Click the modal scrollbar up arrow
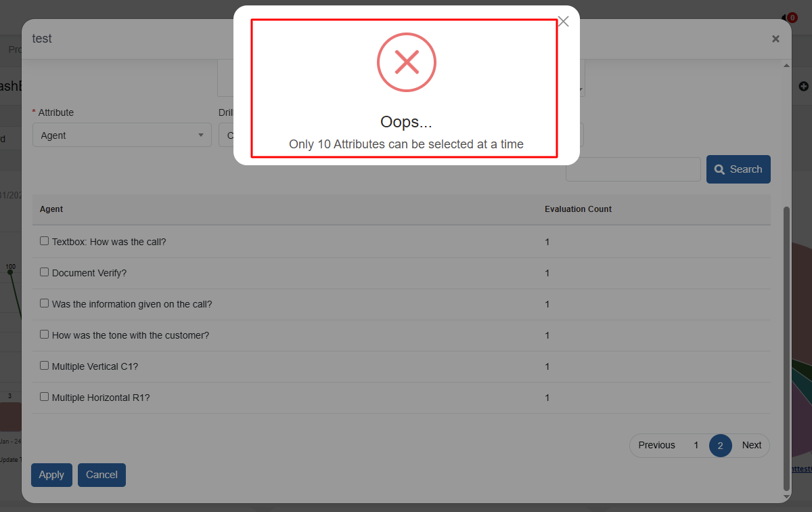Screen dimensions: 812x512 [786, 66]
